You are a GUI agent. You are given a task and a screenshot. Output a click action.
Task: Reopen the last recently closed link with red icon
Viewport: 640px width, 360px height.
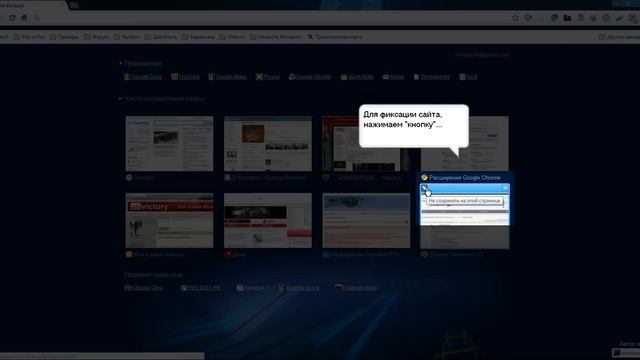click(x=356, y=288)
